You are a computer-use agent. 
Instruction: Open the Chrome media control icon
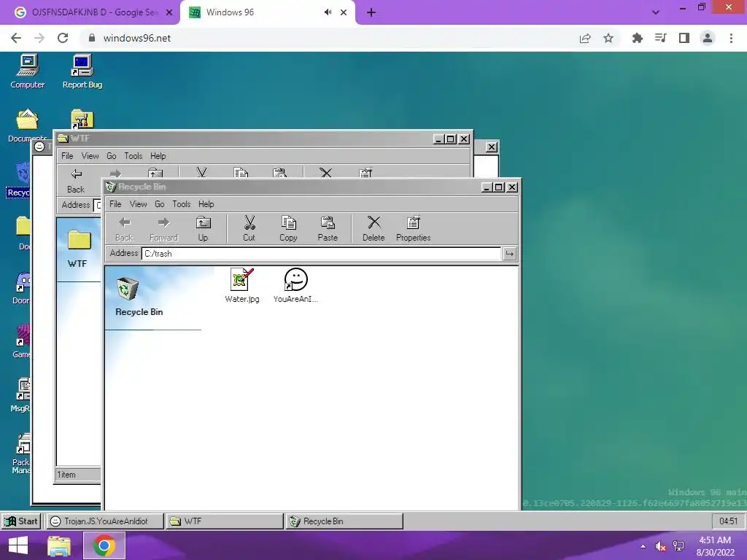pyautogui.click(x=660, y=38)
